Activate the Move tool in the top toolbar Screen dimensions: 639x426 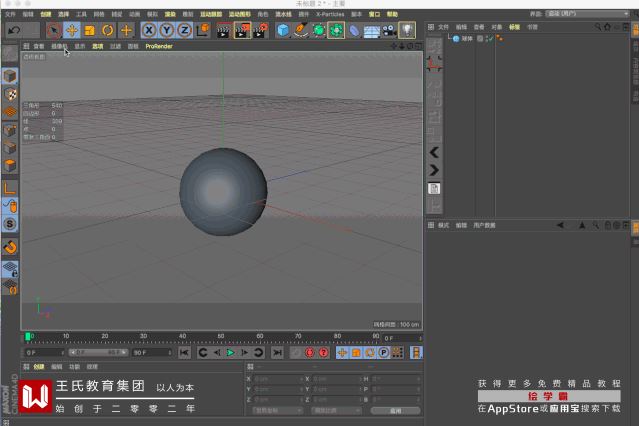[x=72, y=30]
